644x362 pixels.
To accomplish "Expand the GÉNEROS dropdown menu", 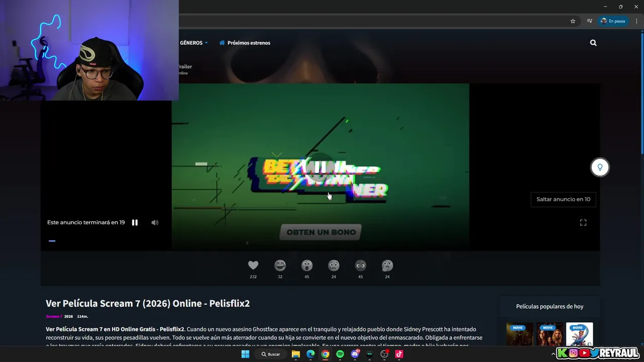I will coord(194,43).
